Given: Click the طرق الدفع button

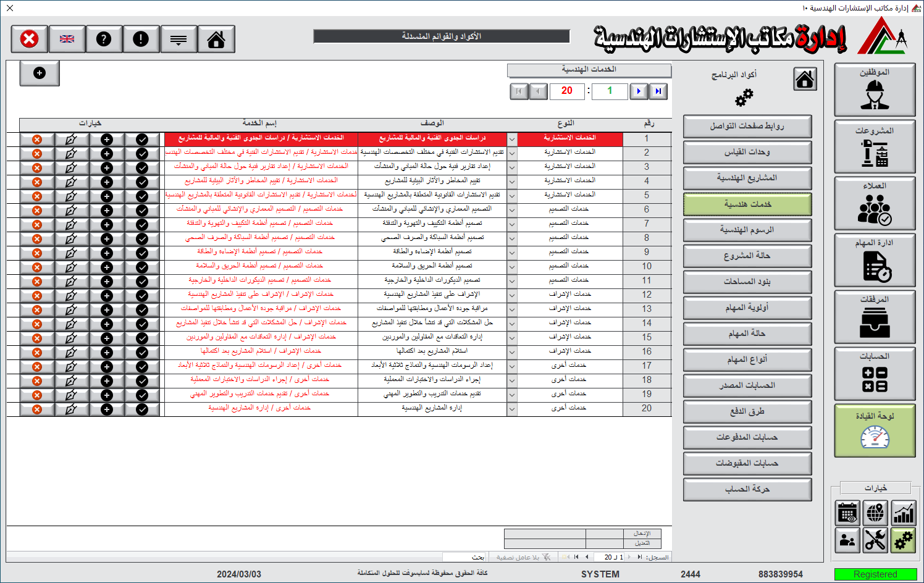Looking at the screenshot, I should tap(747, 412).
